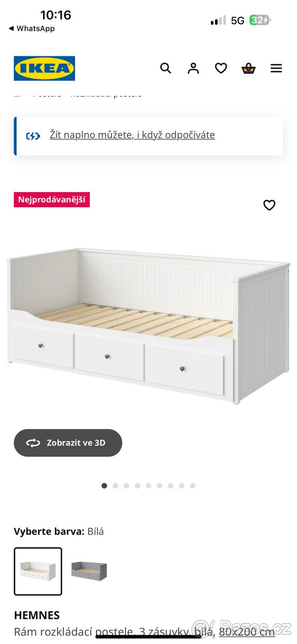Open the user account profile icon
This screenshot has height=644, width=297.
click(x=194, y=68)
